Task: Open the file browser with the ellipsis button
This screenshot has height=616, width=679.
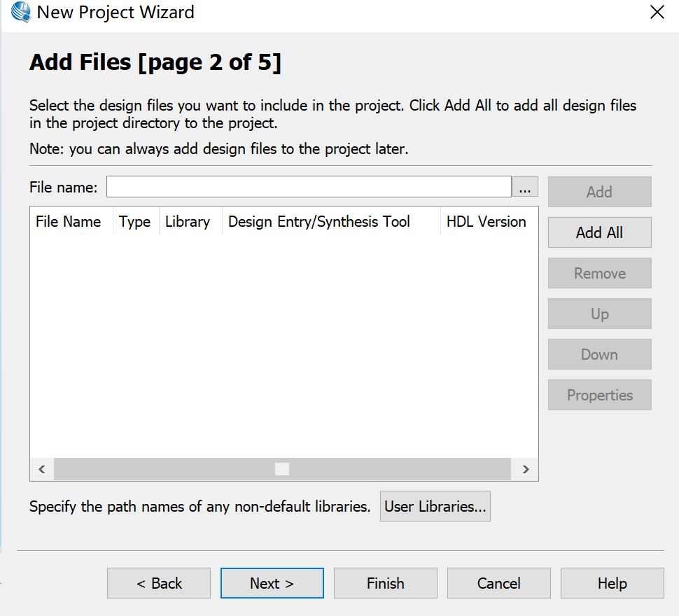Action: [525, 188]
